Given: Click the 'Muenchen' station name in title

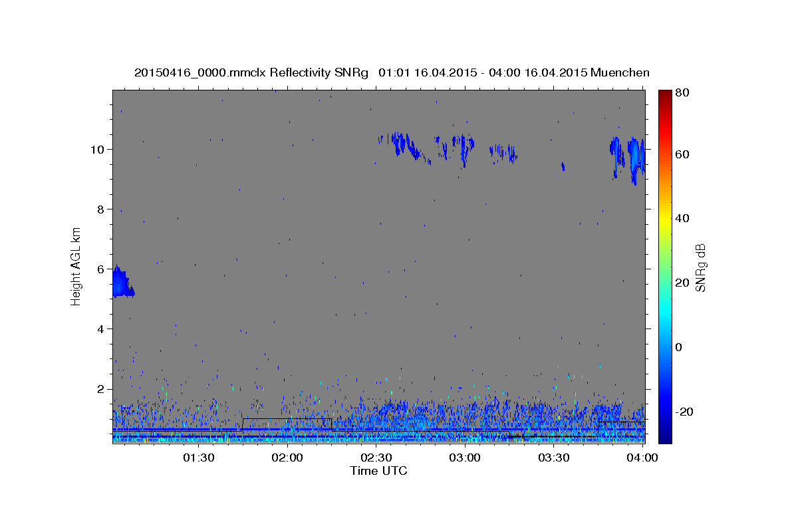Looking at the screenshot, I should pos(621,72).
